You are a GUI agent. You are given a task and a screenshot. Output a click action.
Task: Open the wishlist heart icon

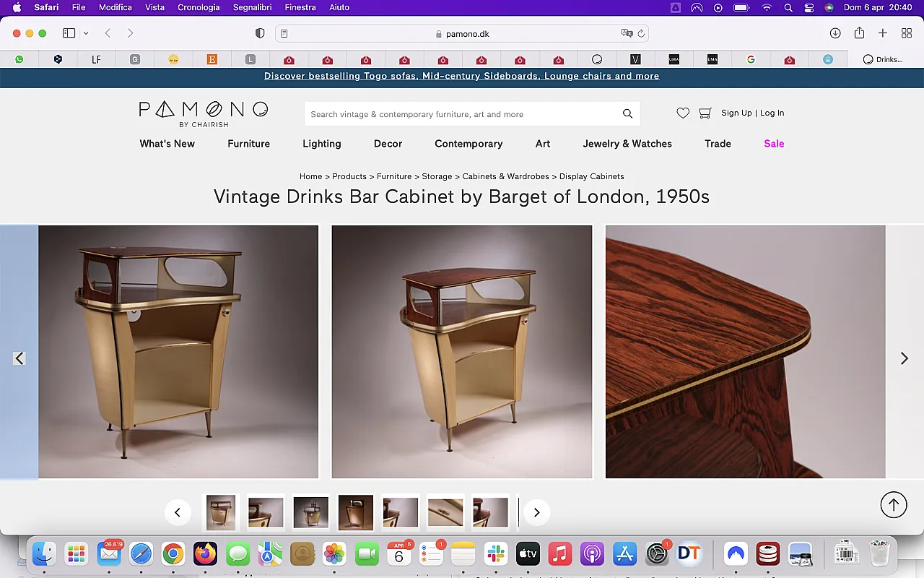(x=683, y=113)
